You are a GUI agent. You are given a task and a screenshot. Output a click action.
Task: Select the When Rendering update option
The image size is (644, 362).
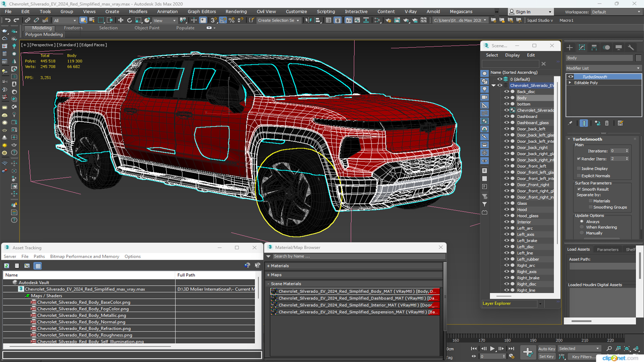[582, 227]
